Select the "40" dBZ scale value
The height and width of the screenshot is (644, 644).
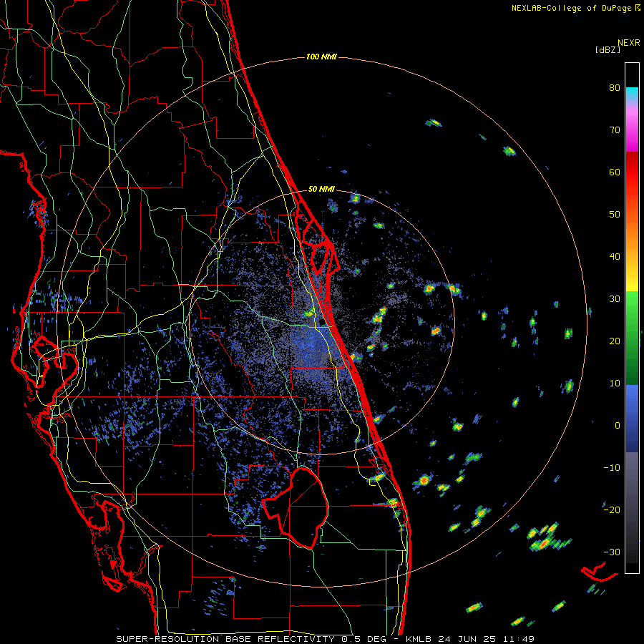[x=615, y=257]
